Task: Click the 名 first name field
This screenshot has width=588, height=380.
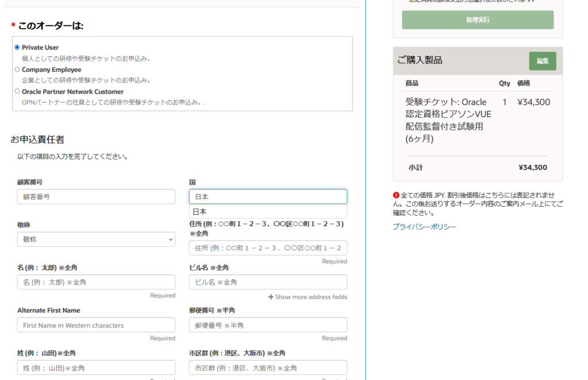Action: [x=96, y=282]
